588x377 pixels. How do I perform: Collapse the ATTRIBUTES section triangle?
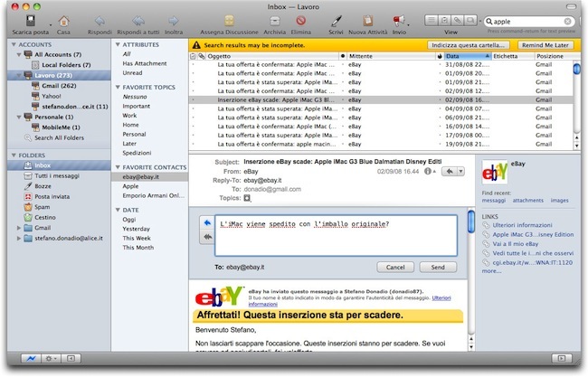(118, 44)
